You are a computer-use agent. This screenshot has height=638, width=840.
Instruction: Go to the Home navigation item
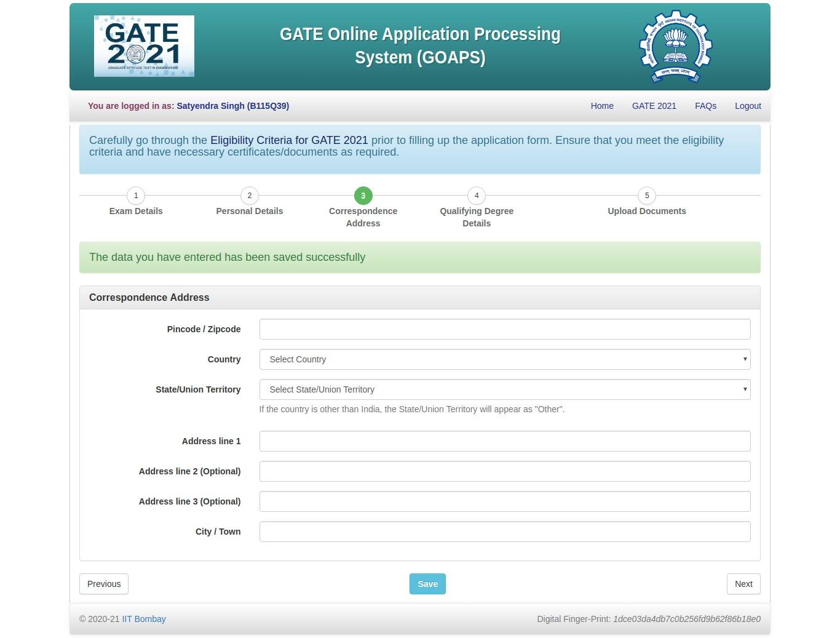pyautogui.click(x=601, y=106)
